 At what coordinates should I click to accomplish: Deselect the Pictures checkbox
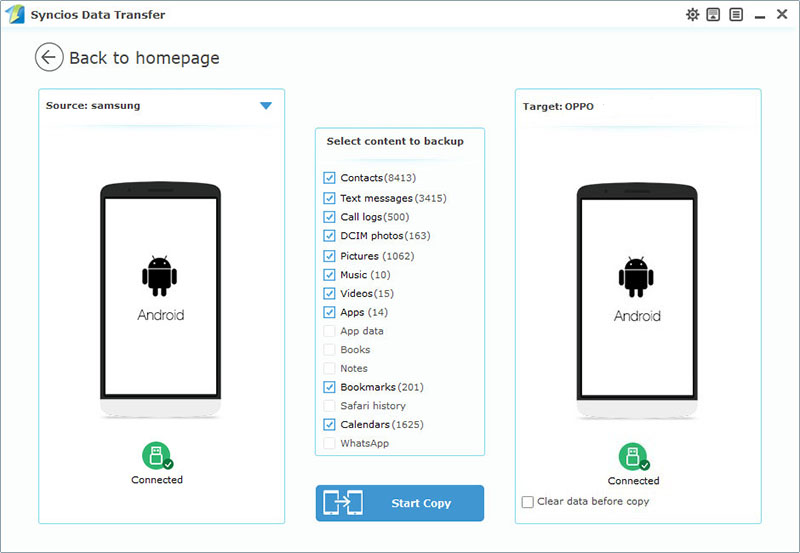pyautogui.click(x=329, y=256)
